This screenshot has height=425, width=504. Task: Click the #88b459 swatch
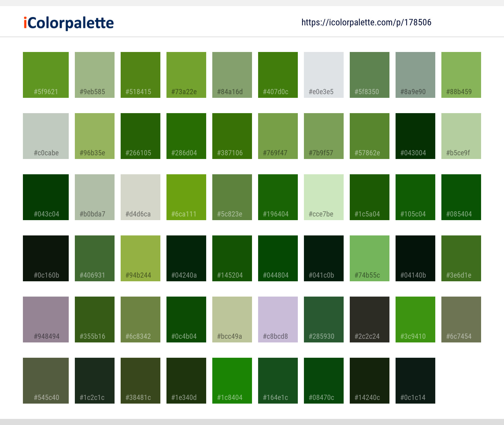tap(461, 75)
